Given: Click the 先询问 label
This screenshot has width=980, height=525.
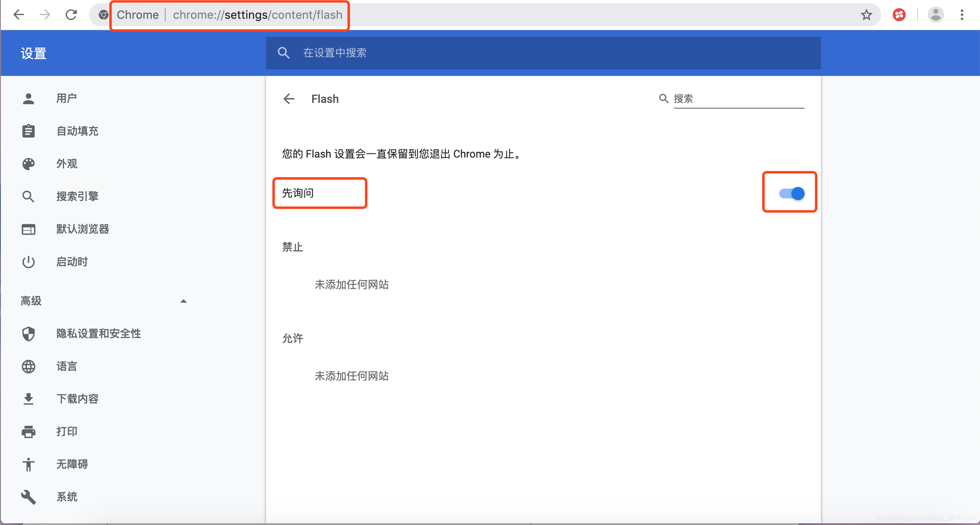Looking at the screenshot, I should point(298,193).
